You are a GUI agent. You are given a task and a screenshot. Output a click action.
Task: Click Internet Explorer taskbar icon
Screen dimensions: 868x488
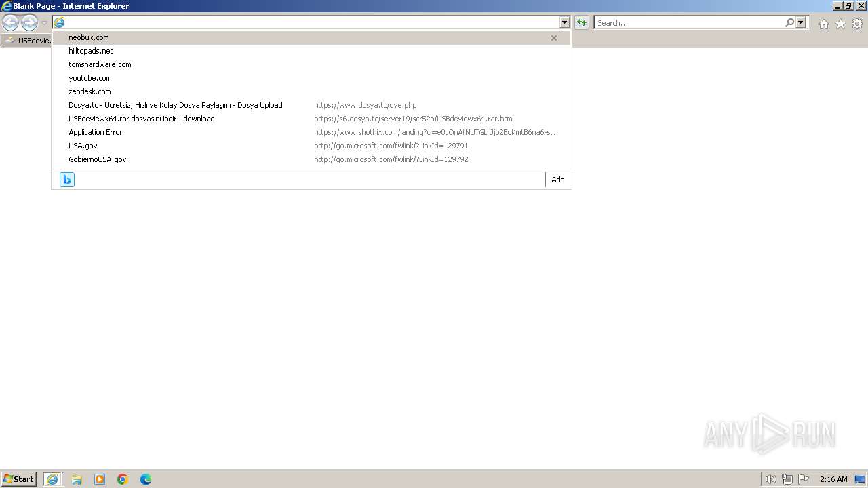(53, 479)
